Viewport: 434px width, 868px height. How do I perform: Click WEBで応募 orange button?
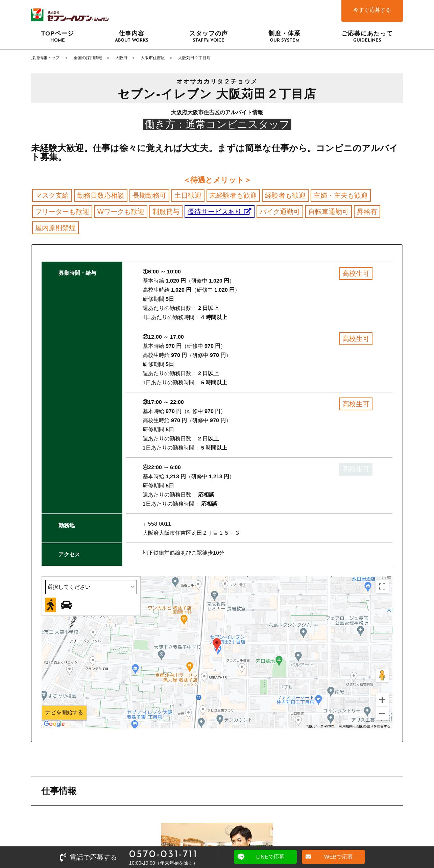(333, 857)
